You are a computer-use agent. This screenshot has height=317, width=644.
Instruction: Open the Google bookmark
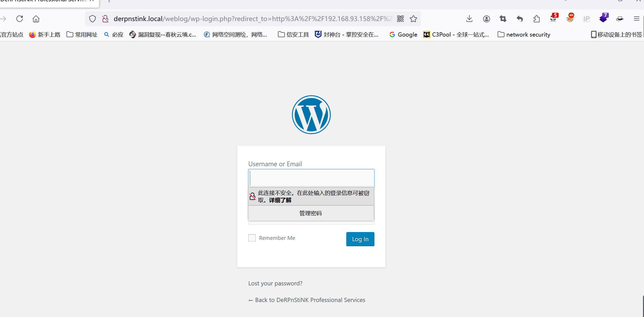[x=403, y=34]
